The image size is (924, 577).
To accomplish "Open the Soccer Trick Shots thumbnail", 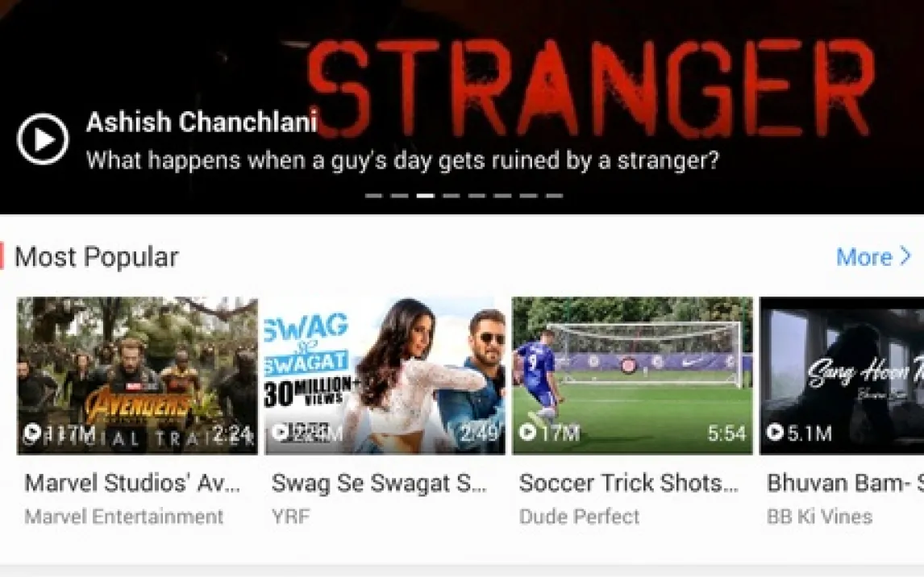I will (x=632, y=376).
